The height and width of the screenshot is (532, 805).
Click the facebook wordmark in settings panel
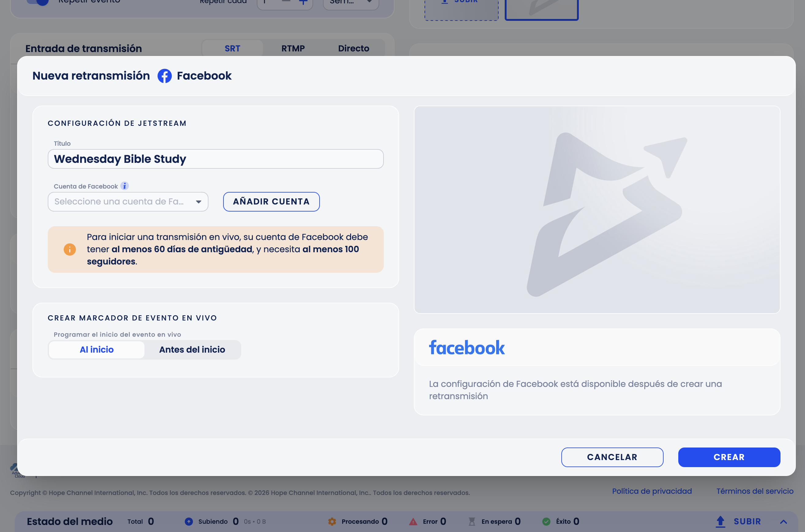tap(467, 348)
